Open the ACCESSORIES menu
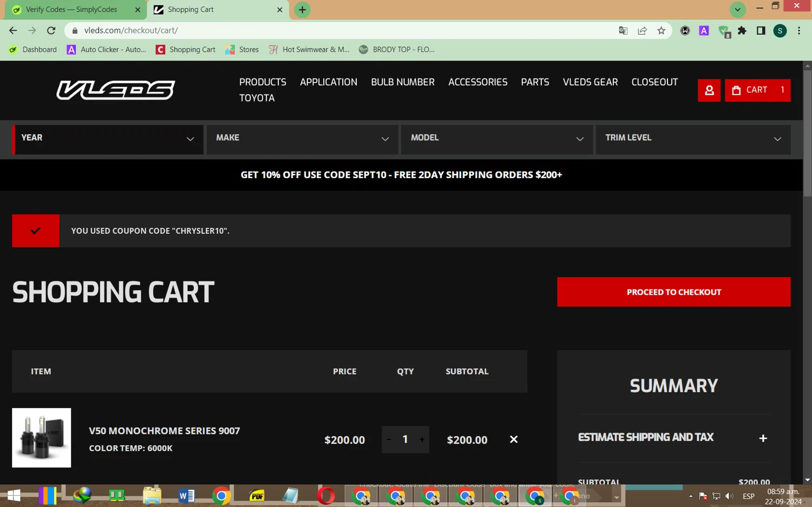The width and height of the screenshot is (812, 507). coord(477,82)
